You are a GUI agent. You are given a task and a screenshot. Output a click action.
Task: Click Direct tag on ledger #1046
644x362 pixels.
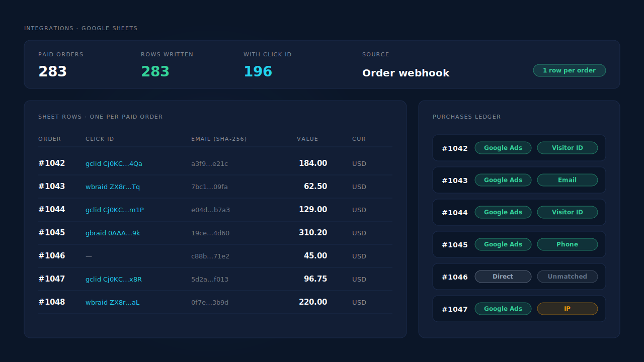coord(503,277)
